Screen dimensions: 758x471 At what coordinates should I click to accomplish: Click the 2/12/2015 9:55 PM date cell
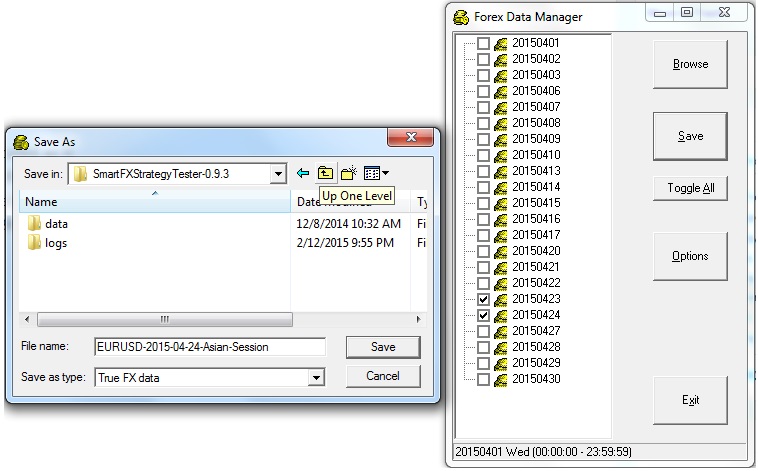pyautogui.click(x=345, y=243)
